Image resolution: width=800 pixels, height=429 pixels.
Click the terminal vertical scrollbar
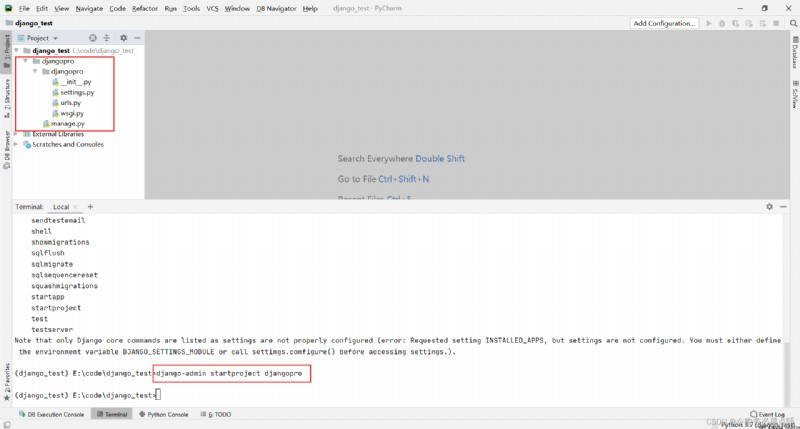(786, 372)
